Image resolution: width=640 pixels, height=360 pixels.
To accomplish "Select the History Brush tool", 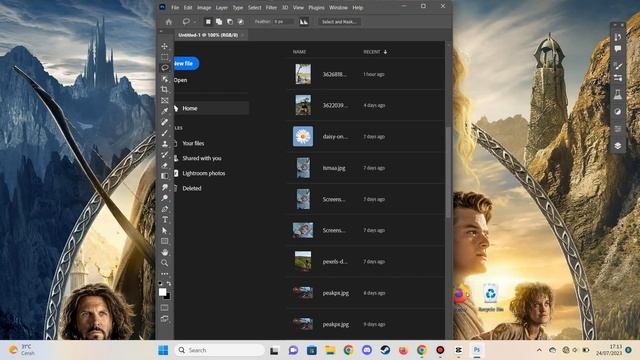I will (x=164, y=155).
